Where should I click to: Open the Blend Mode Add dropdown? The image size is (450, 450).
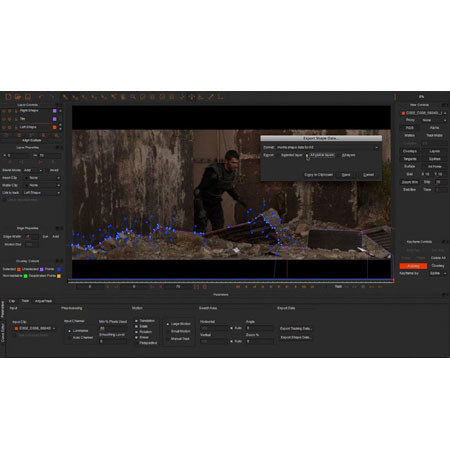click(x=33, y=170)
